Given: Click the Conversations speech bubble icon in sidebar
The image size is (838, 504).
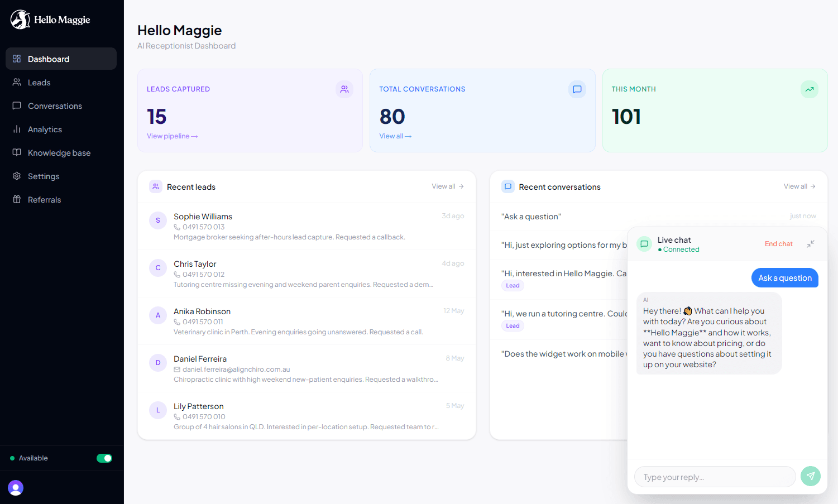Looking at the screenshot, I should (x=17, y=105).
